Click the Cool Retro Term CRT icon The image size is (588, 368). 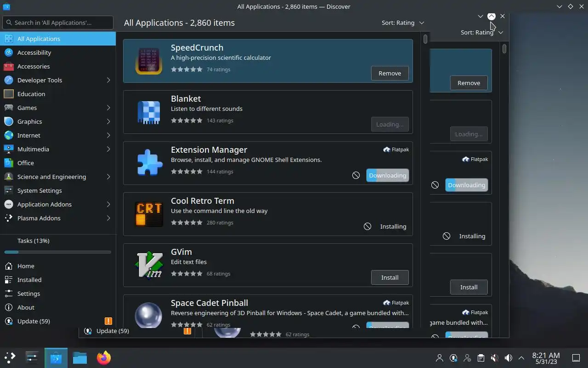click(148, 214)
